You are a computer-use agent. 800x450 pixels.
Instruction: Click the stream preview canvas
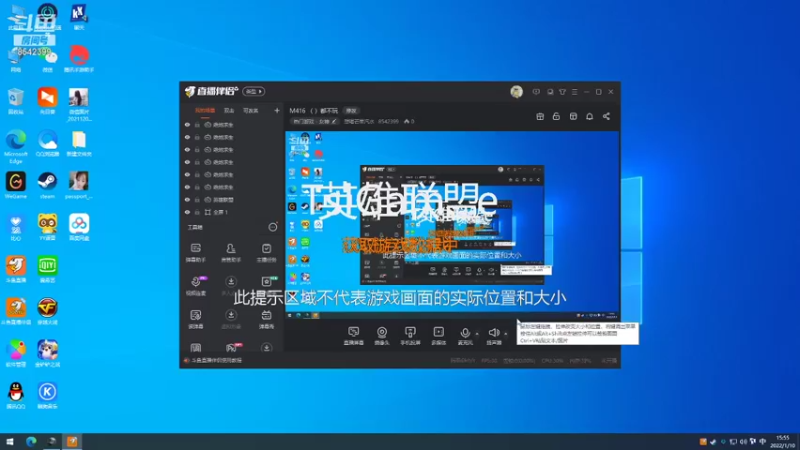tap(452, 226)
